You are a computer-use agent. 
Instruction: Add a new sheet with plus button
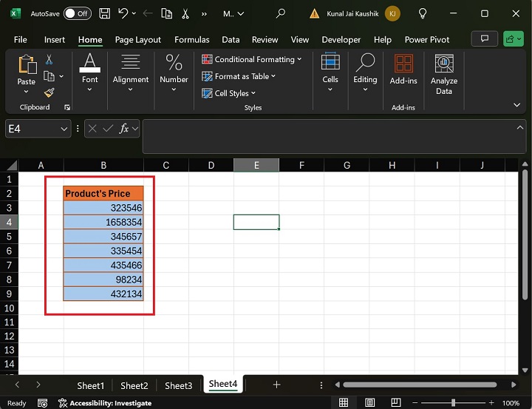pyautogui.click(x=276, y=385)
